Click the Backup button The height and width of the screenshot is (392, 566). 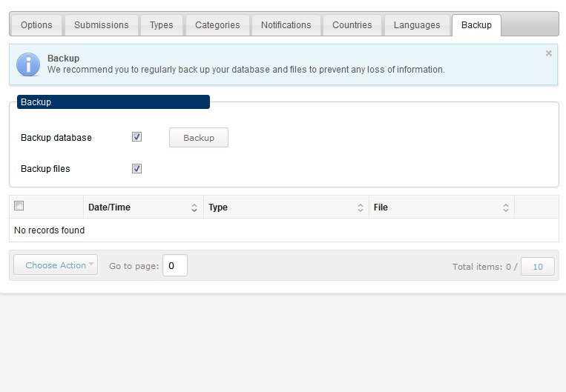click(x=199, y=137)
